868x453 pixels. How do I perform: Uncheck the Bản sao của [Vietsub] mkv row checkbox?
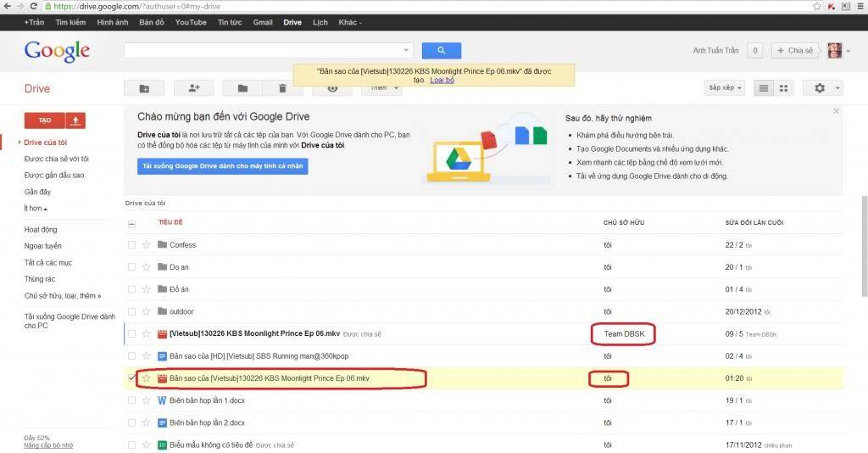131,378
